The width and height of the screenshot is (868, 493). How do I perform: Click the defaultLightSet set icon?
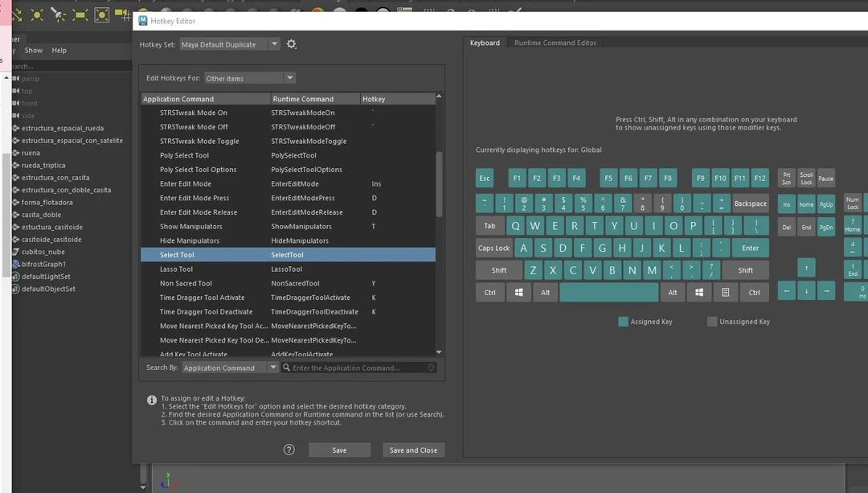(15, 277)
